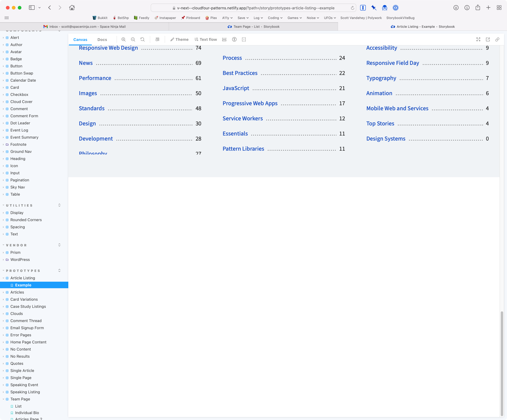Toggle the outlines dashed-box tool
Image resolution: width=507 pixels, height=420 pixels.
pyautogui.click(x=244, y=40)
